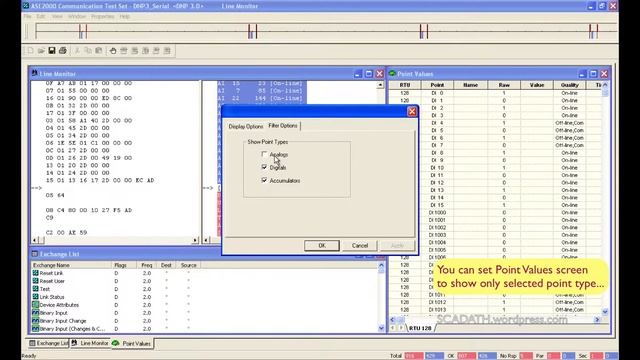Switch to the Line Monitor bottom tab
The height and width of the screenshot is (360, 640).
[90, 343]
